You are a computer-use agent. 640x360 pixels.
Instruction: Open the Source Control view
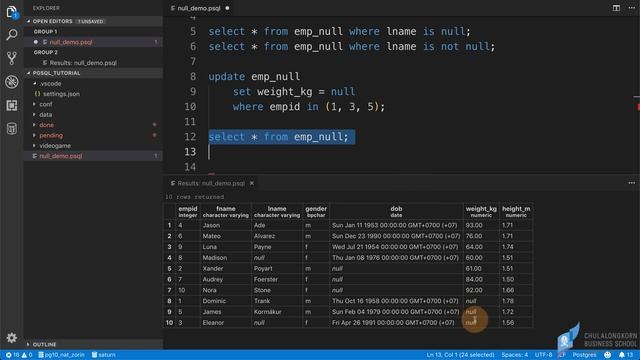tap(11, 58)
